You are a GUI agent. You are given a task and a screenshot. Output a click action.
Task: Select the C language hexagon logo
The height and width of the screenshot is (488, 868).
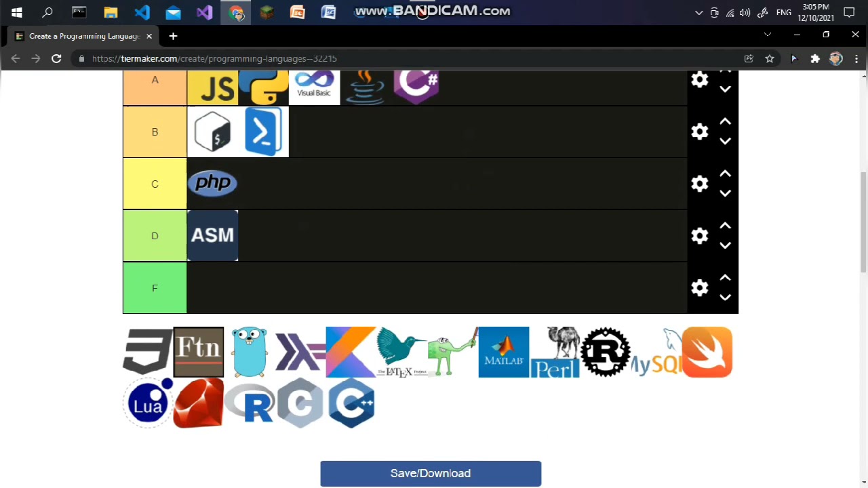point(300,403)
